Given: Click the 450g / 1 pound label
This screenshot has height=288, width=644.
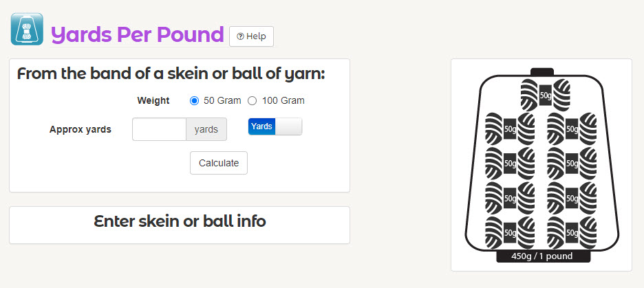Looking at the screenshot, I should [x=543, y=256].
